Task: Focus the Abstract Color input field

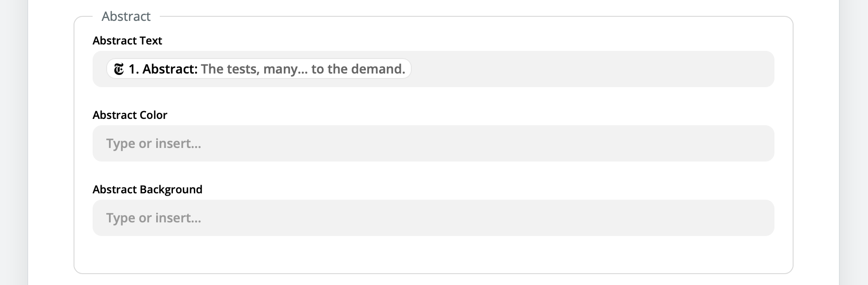Action: (433, 143)
